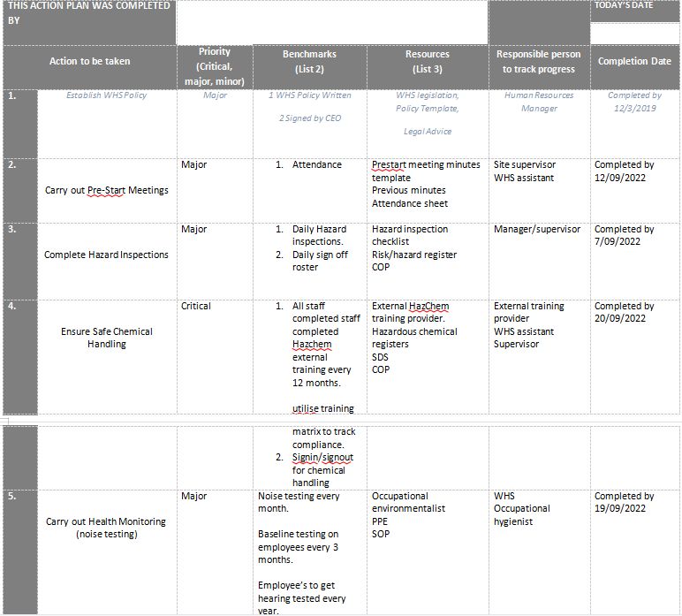Click the 'Resources (List 3)' column header
This screenshot has width=682, height=616.
427,61
